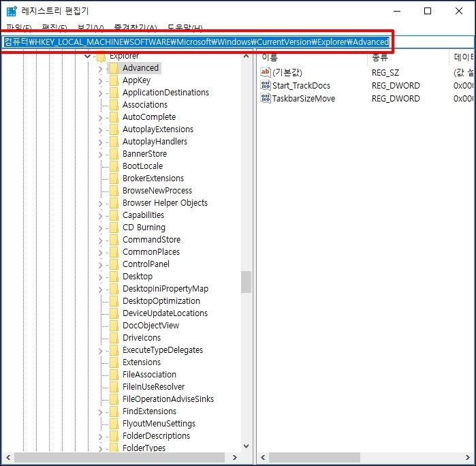Click the AutoplayExtensions folder icon
The image size is (476, 466).
[x=114, y=129]
